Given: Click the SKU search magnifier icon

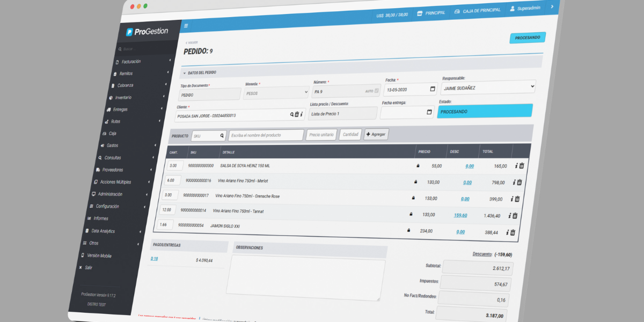Looking at the screenshot, I should click(222, 136).
